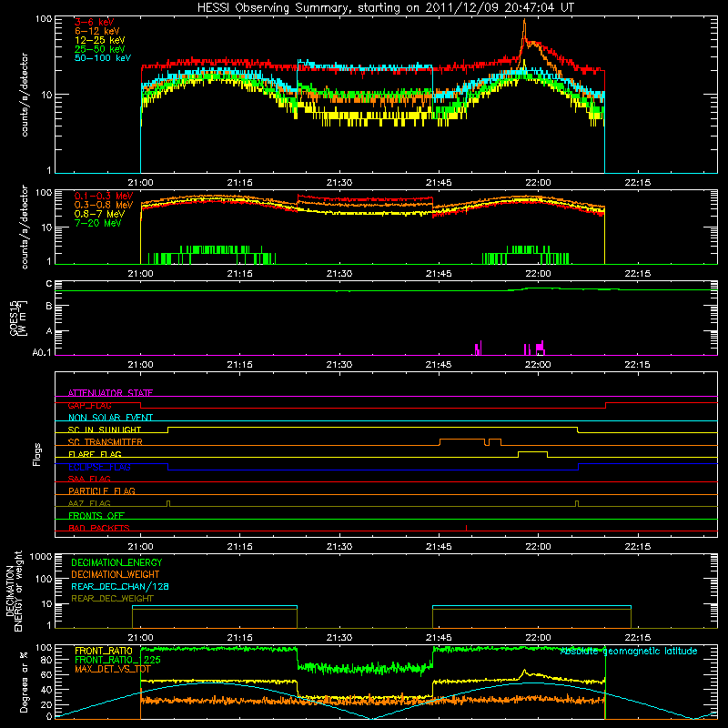Click the Absolute geomagnetic latitude label
The height and width of the screenshot is (728, 728).
coord(629,652)
